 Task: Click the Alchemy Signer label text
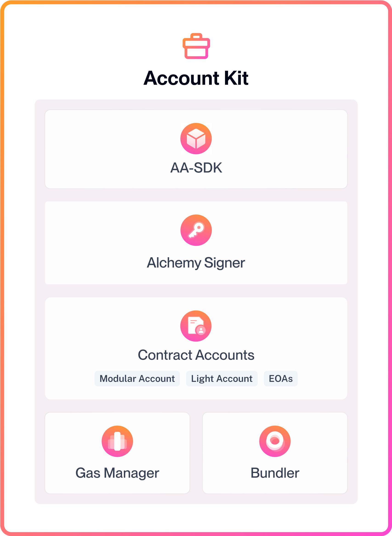coord(196,263)
